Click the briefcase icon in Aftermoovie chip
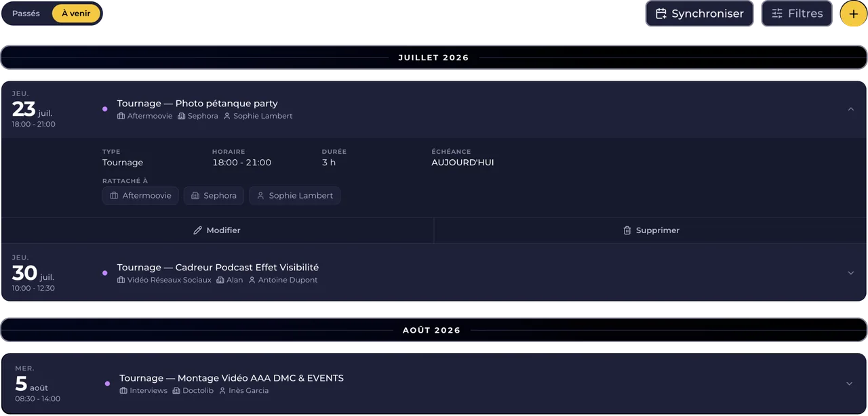This screenshot has width=868, height=416. [x=114, y=196]
